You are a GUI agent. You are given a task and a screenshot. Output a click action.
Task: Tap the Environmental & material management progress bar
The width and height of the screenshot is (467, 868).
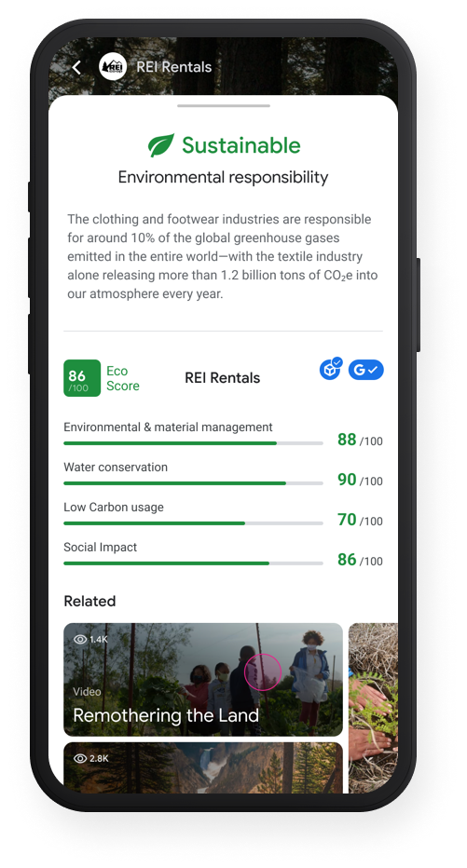click(x=193, y=443)
